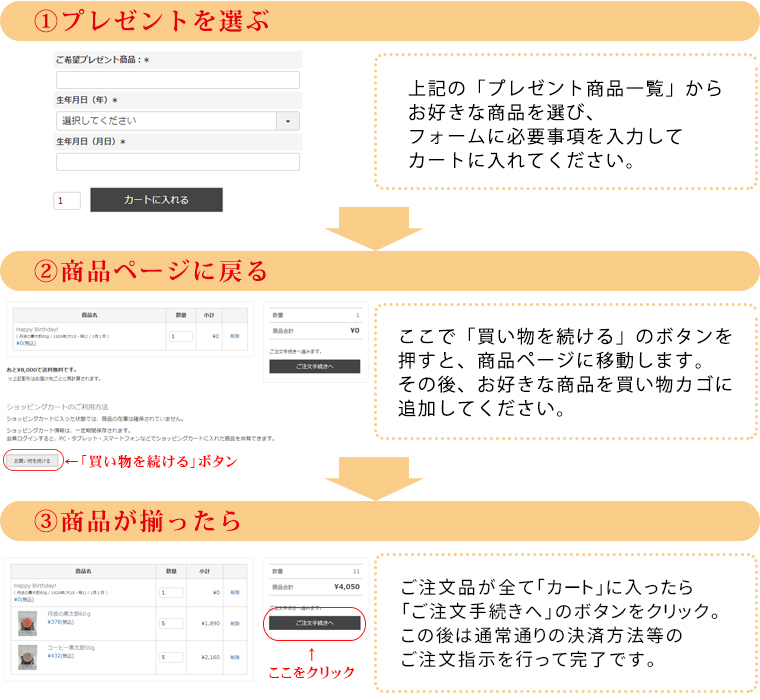Click the ご希望プレゼント商品 text field

pos(177,80)
